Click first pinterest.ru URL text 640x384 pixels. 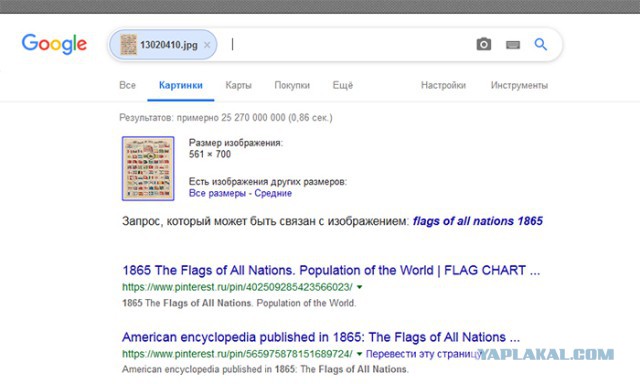237,287
